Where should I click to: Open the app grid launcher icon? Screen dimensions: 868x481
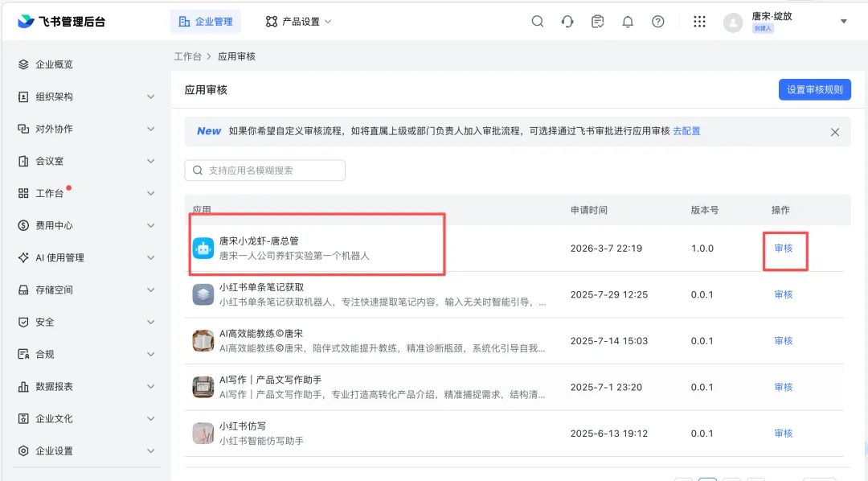(x=700, y=22)
